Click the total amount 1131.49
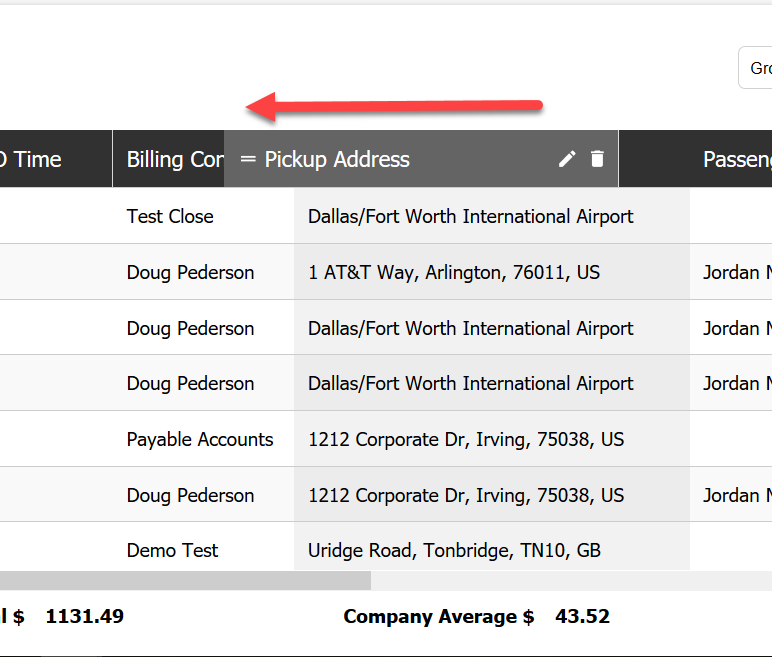 tap(84, 616)
